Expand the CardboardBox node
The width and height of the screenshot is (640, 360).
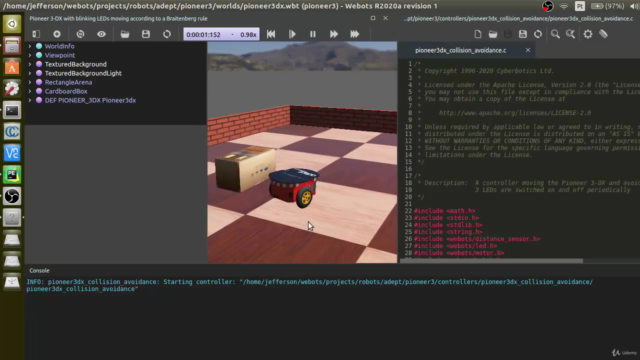pos(30,91)
